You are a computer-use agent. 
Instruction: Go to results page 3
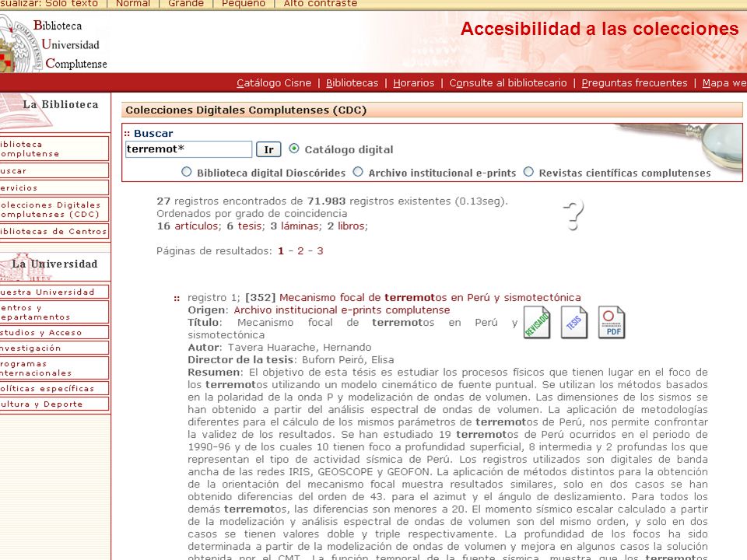(x=320, y=251)
